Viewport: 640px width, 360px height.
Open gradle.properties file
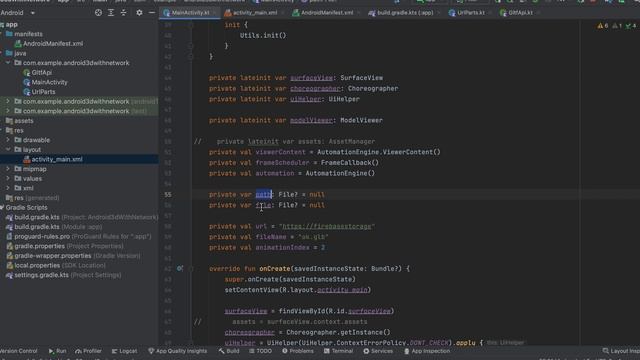(x=64, y=246)
